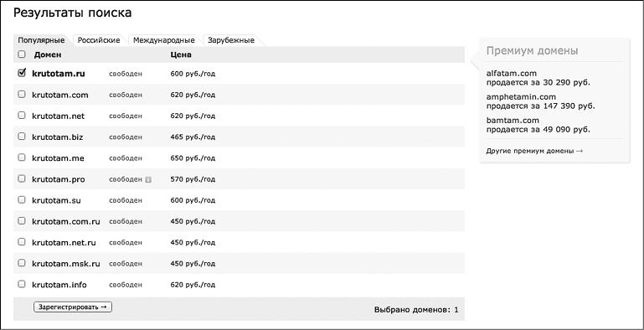This screenshot has width=644, height=330.
Task: Uncheck the krutotam.ru domain checkbox
Action: coord(22,73)
